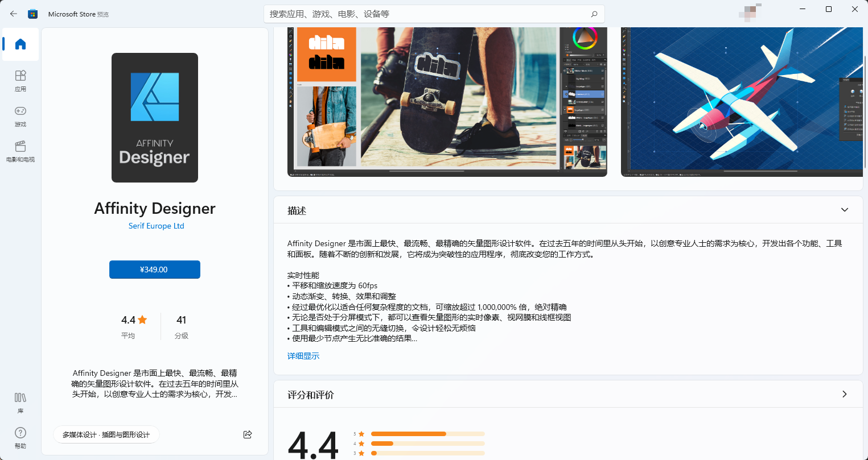Click the Microsoft Store 预览 title text
868x460 pixels.
[x=78, y=14]
